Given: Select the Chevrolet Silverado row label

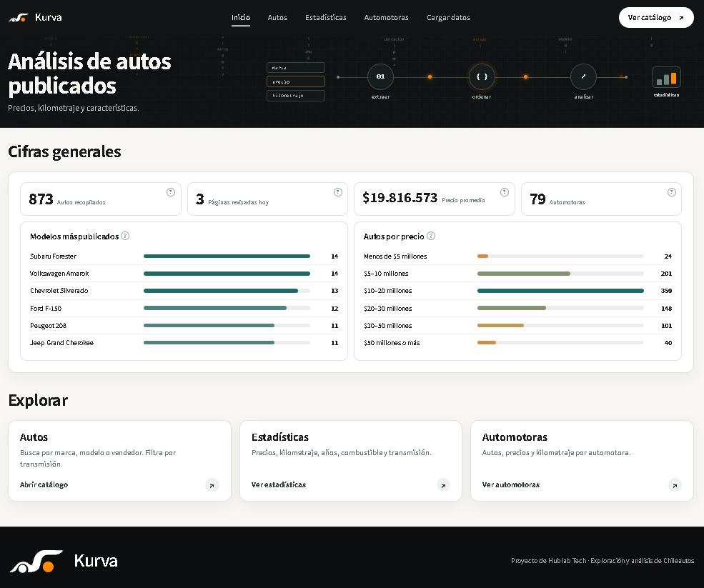Looking at the screenshot, I should pyautogui.click(x=59, y=291).
